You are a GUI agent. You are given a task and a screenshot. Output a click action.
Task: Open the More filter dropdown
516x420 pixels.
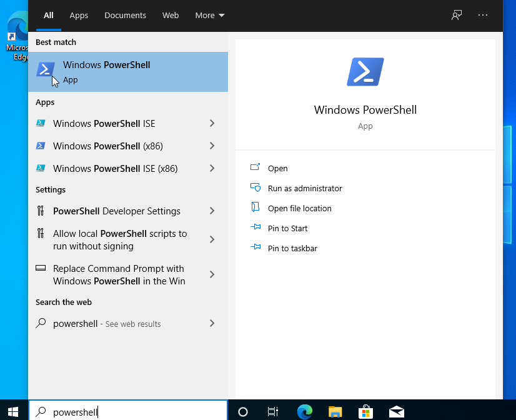pyautogui.click(x=209, y=15)
